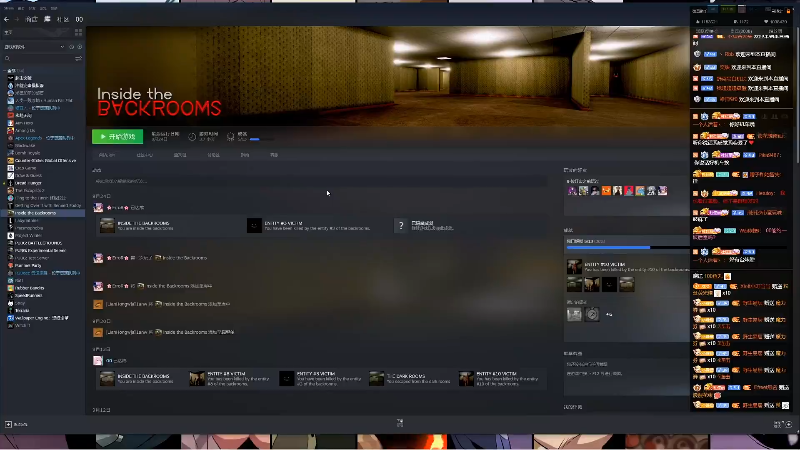The width and height of the screenshot is (800, 450).
Task: Click Add a Game plus icon
Action: pyautogui.click(x=8, y=424)
